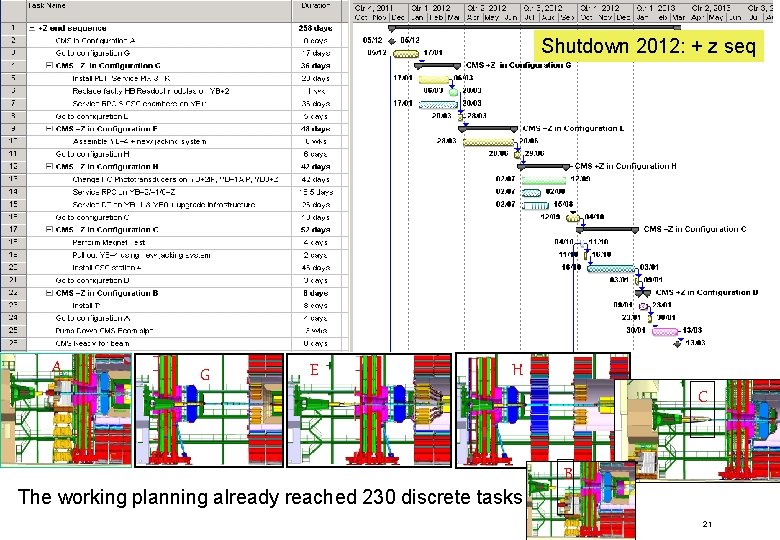Collapse the 'CMS +Z in Configuration G' group
This screenshot has height=540, width=780.
pyautogui.click(x=49, y=66)
